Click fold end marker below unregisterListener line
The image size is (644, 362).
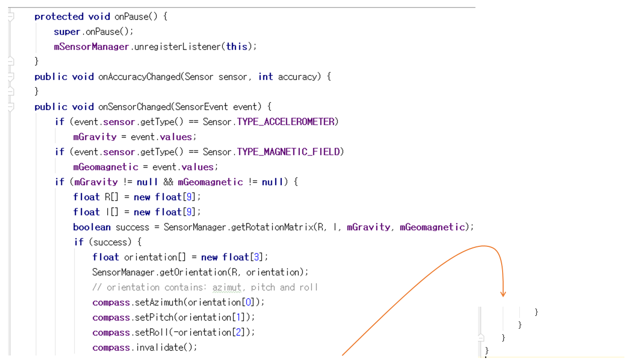tap(11, 61)
